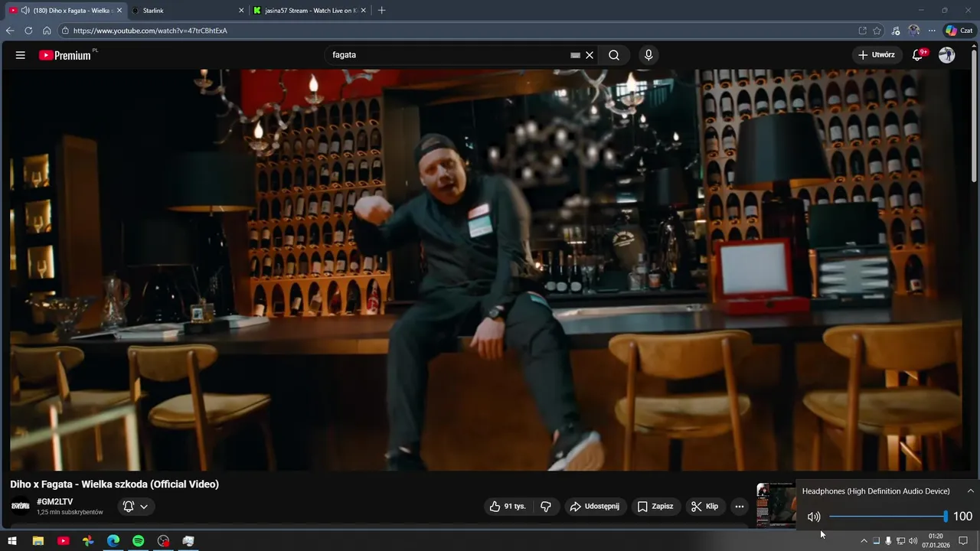Click the network icon in system tray
Screen dimensions: 980x551
click(900, 541)
